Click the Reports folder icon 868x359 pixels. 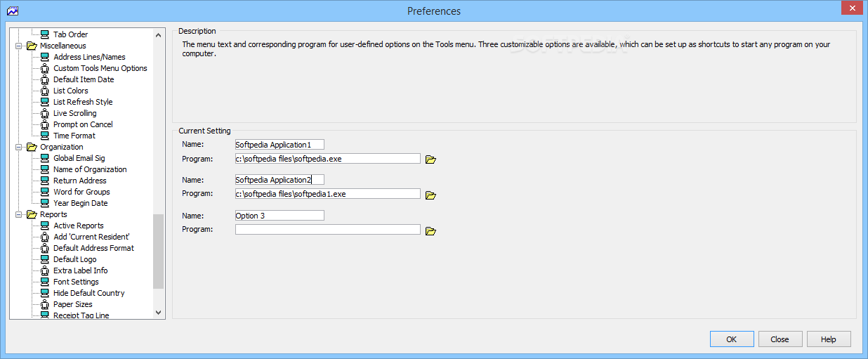point(32,214)
